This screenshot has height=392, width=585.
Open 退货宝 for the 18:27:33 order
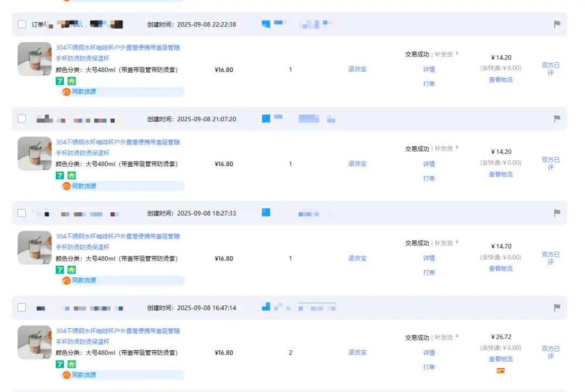357,258
